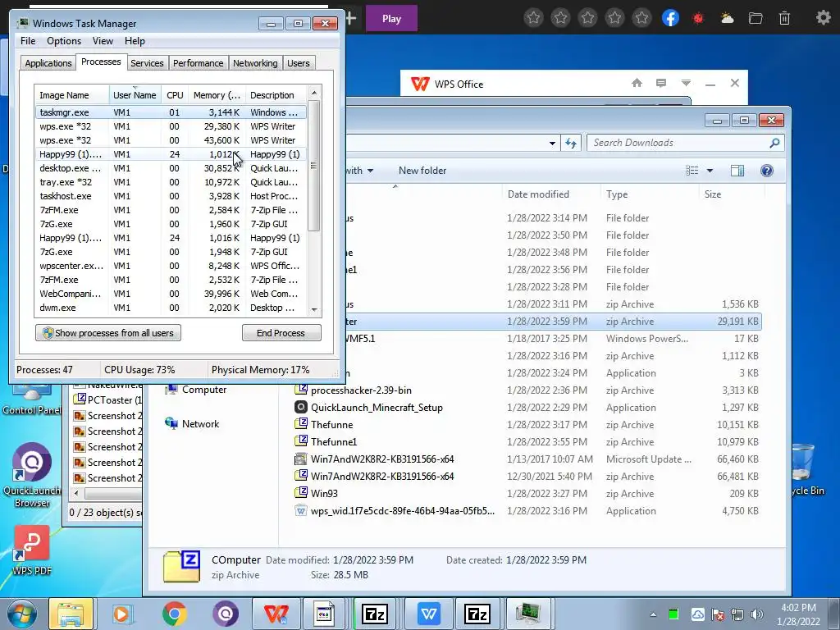Click the refresh button beside address bar

[571, 143]
